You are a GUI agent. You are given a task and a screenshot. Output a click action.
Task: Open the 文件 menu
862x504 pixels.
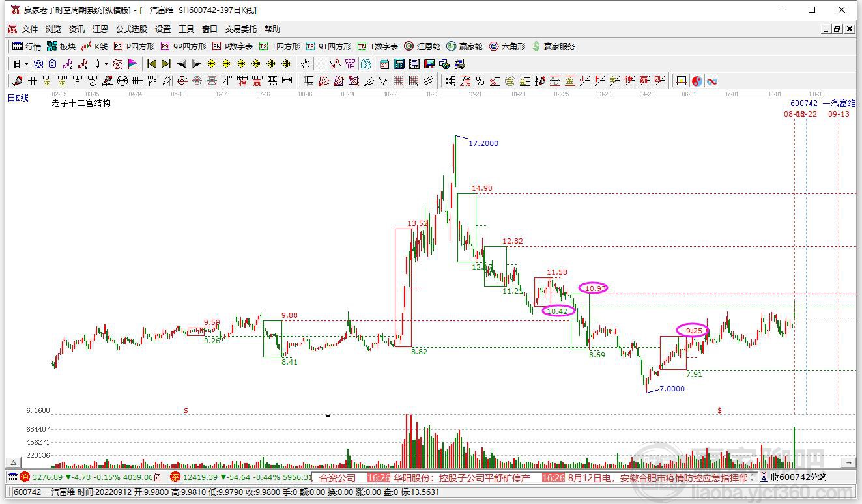[30, 29]
